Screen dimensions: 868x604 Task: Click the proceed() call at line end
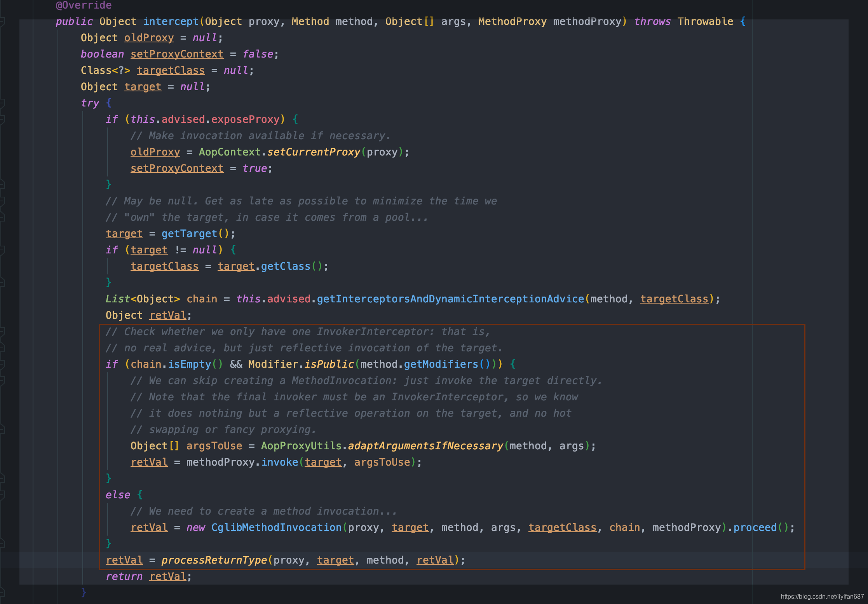pos(755,527)
